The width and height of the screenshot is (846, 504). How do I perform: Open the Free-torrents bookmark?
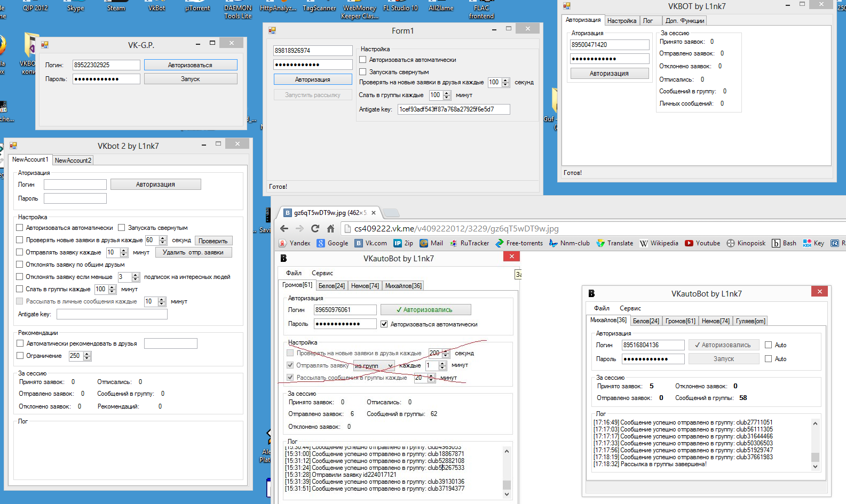519,243
